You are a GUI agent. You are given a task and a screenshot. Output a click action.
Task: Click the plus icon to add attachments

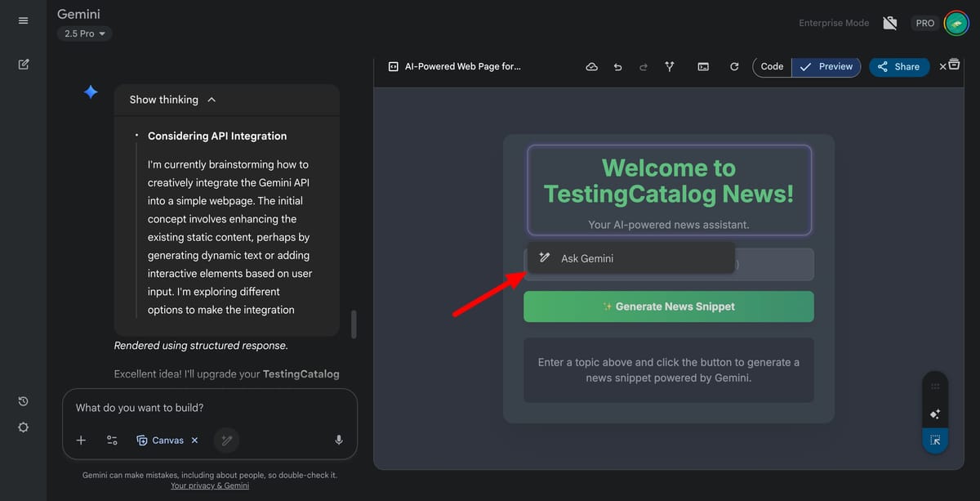click(81, 440)
